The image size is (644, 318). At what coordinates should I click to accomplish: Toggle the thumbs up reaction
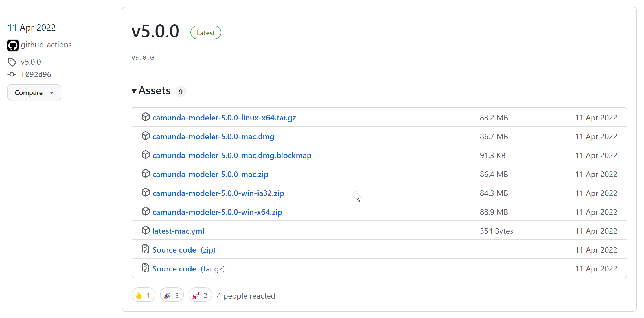point(143,295)
